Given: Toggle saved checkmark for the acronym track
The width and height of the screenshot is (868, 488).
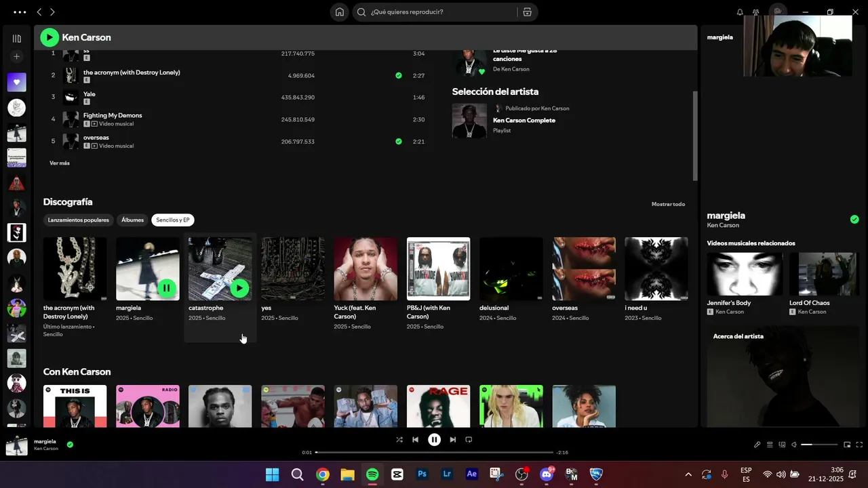Looking at the screenshot, I should coord(399,75).
